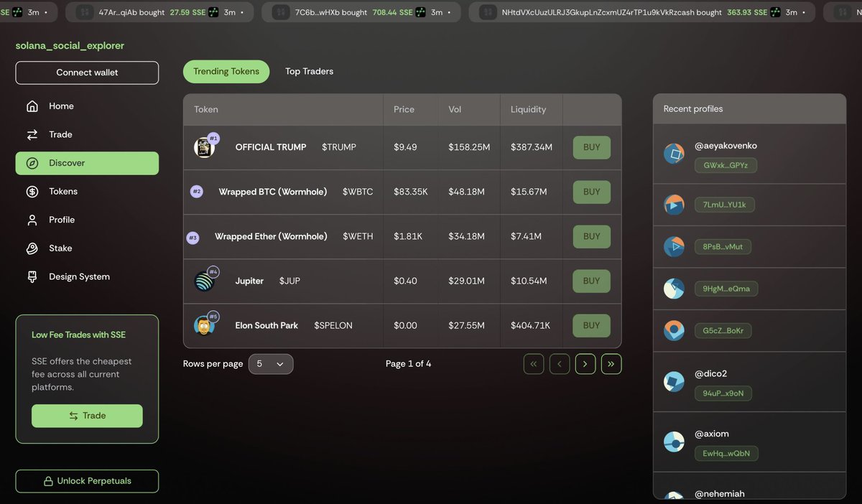Click the Liquidity column header
The width and height of the screenshot is (862, 504).
(x=528, y=110)
